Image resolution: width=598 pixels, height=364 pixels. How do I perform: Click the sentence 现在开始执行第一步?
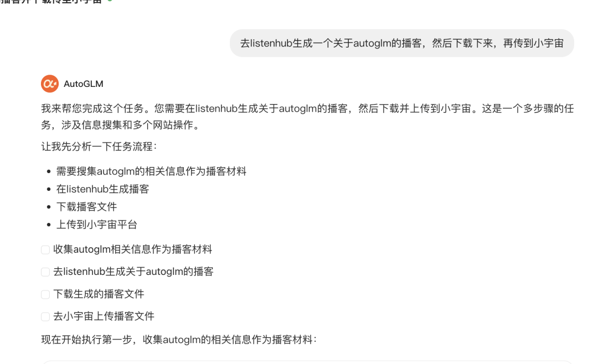click(x=179, y=339)
